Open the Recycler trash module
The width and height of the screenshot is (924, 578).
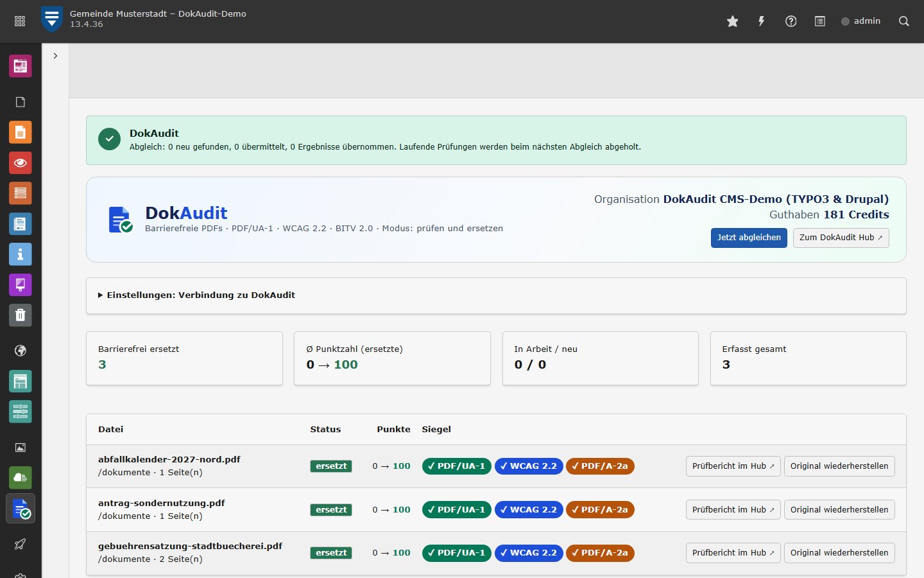21,315
